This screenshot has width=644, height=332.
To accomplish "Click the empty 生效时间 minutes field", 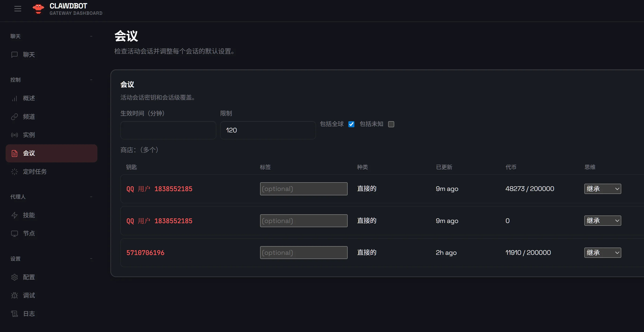I will (168, 130).
